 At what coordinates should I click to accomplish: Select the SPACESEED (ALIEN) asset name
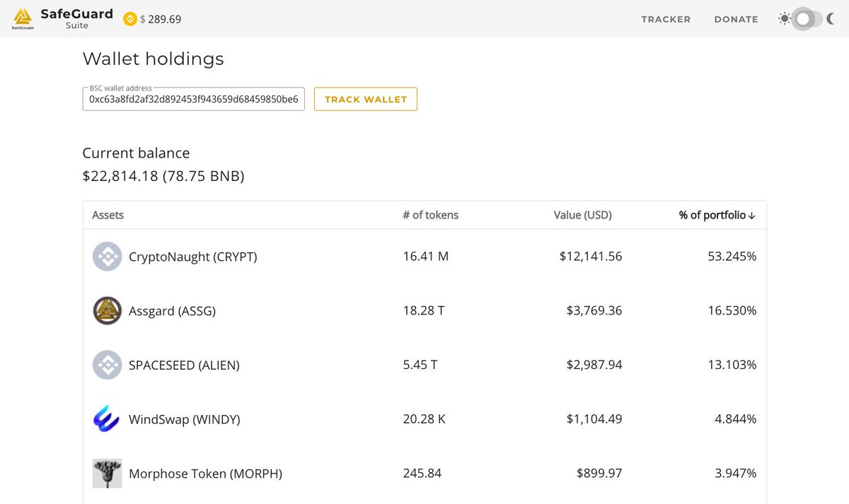pyautogui.click(x=184, y=365)
